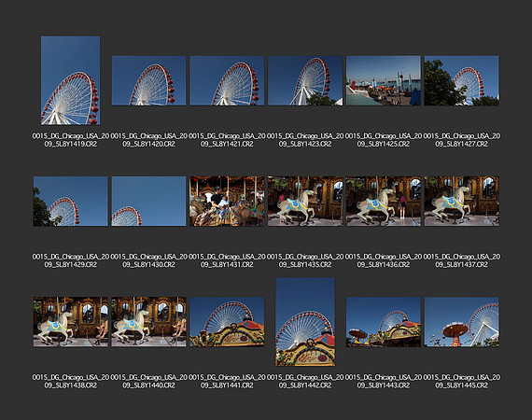Screen dimensions: 532x420
Task: Click file name ending 5L8Y1440.CR2
Action: point(149,382)
